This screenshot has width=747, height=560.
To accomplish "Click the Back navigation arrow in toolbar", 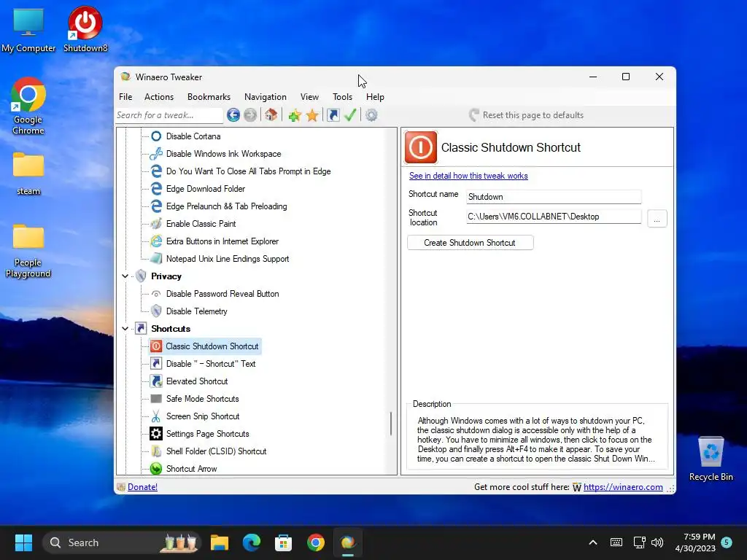I will pos(233,114).
